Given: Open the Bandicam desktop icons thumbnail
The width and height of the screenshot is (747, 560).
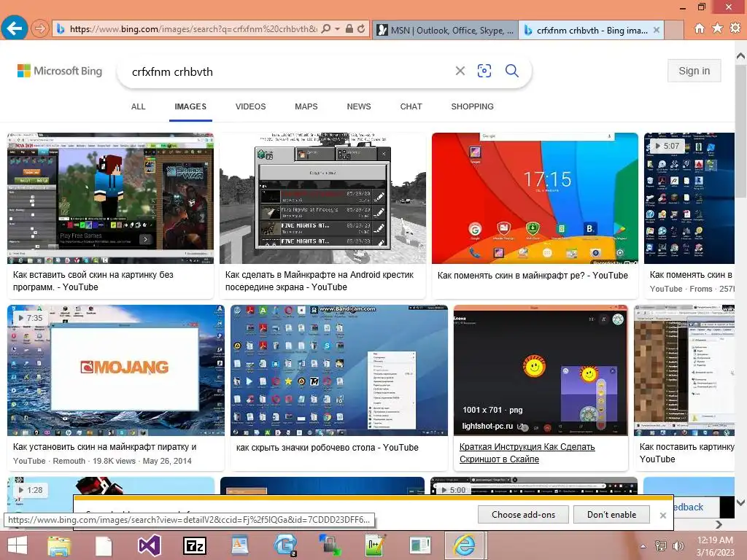Looking at the screenshot, I should (x=339, y=370).
